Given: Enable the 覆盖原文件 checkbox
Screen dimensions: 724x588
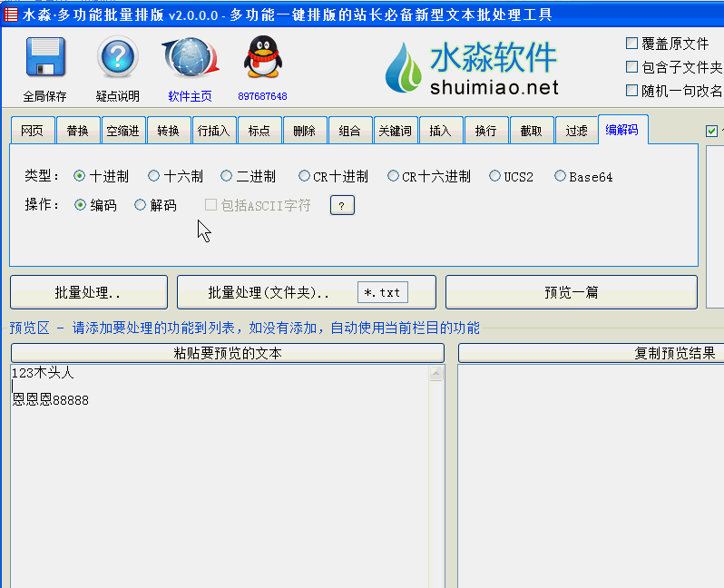Looking at the screenshot, I should click(632, 44).
